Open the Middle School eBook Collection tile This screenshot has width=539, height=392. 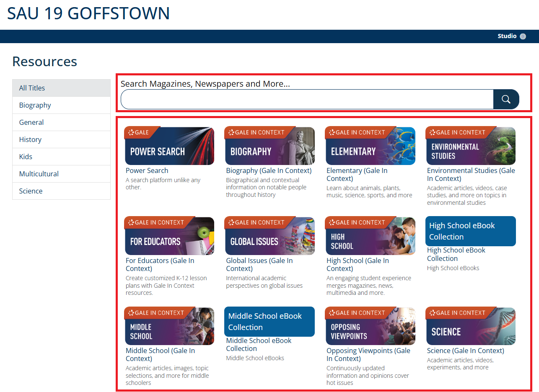[269, 322]
